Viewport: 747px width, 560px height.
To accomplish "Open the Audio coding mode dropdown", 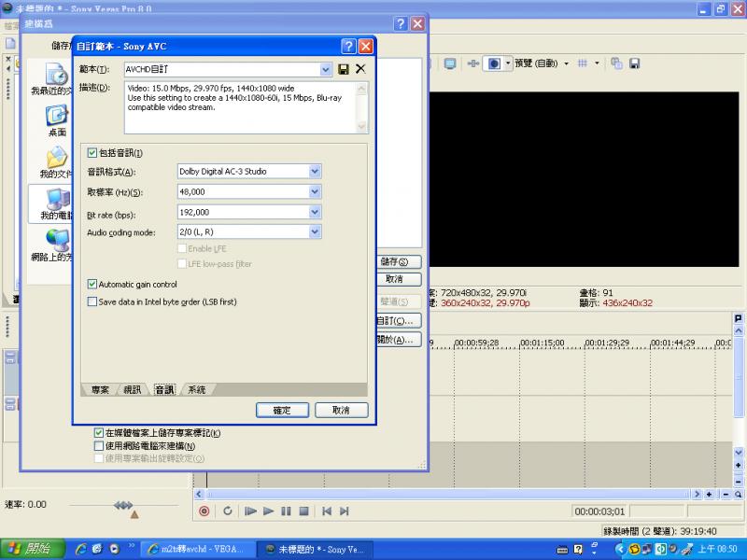I will tap(315, 231).
